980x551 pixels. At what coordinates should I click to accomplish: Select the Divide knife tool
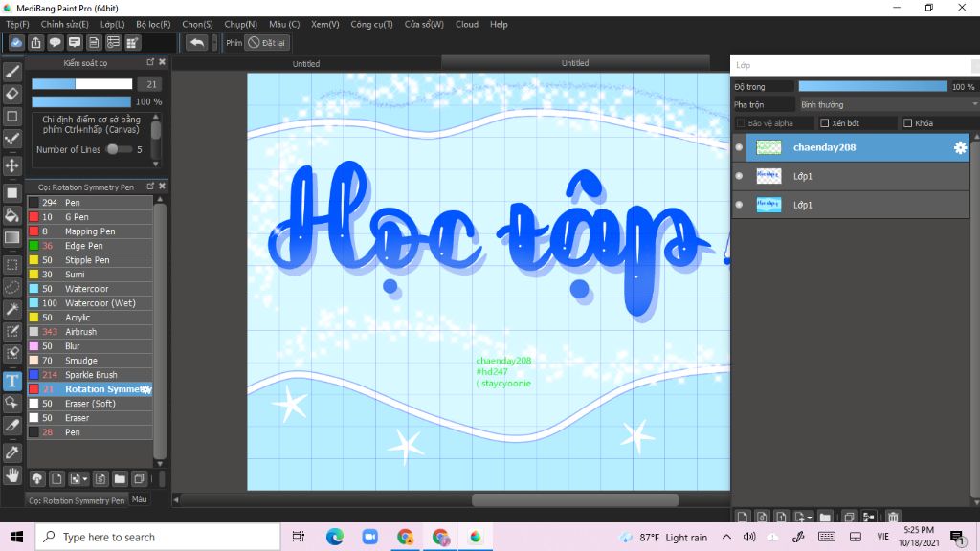click(x=11, y=426)
